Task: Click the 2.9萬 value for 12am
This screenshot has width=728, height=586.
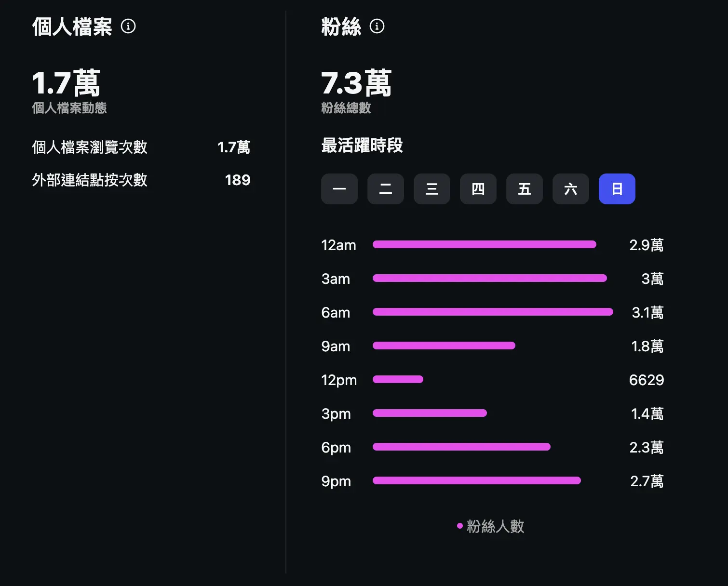Action: tap(647, 245)
